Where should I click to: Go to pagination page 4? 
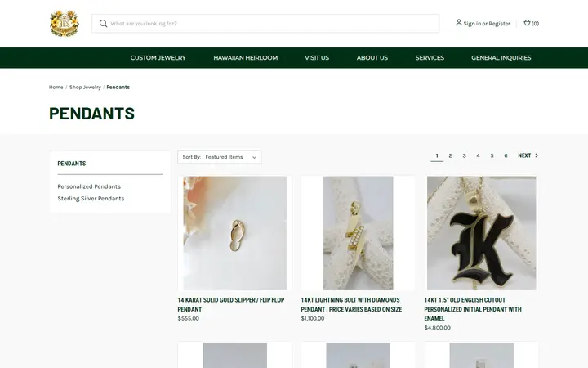(478, 155)
